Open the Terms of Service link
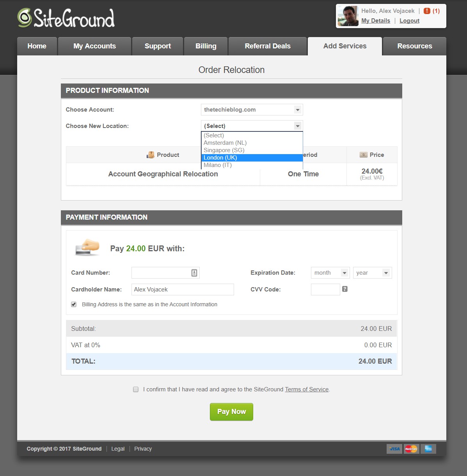Screen dimensions: 467x476 pos(307,389)
